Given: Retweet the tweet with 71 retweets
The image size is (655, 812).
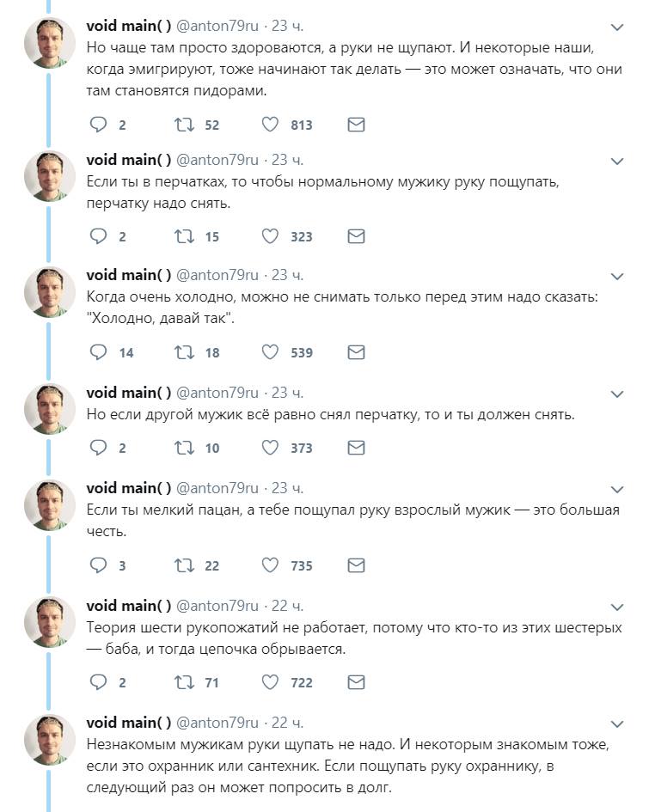Looking at the screenshot, I should [184, 682].
